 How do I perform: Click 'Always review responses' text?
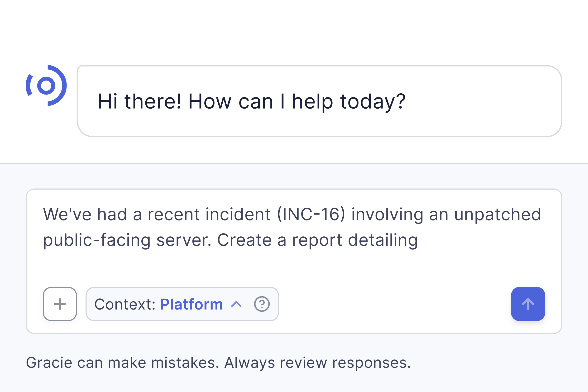point(317,363)
